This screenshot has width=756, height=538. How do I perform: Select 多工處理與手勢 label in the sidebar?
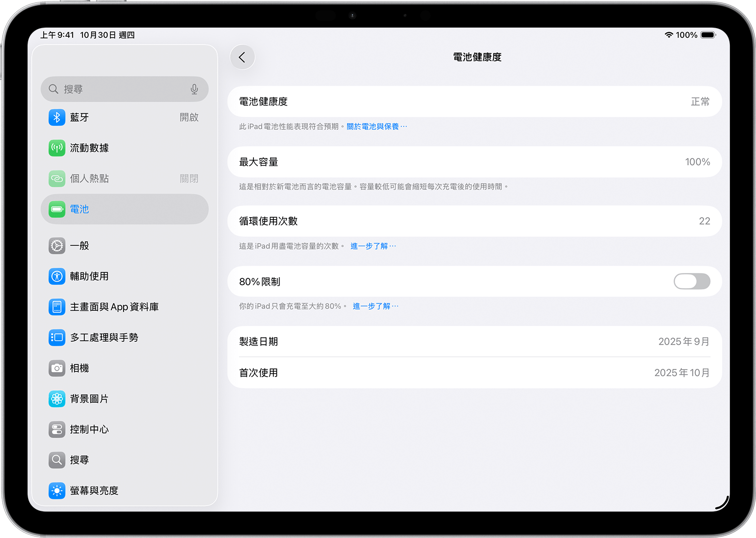(104, 337)
